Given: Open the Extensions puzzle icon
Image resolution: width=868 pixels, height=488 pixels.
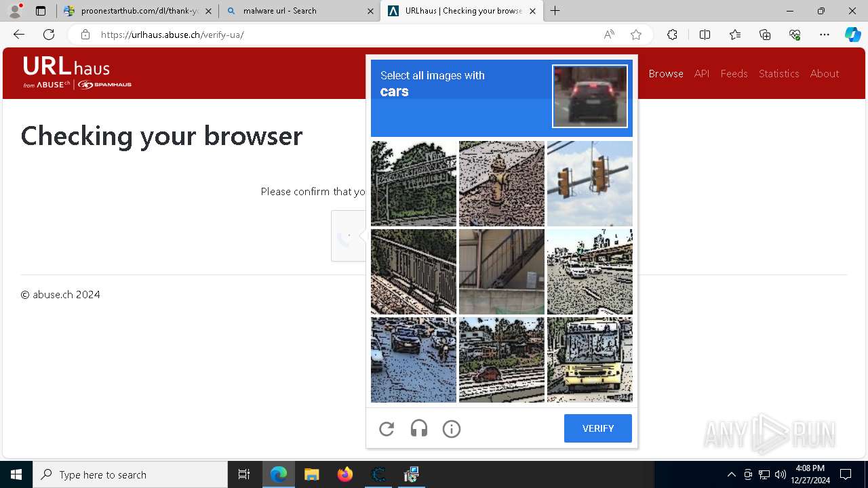Looking at the screenshot, I should point(672,35).
